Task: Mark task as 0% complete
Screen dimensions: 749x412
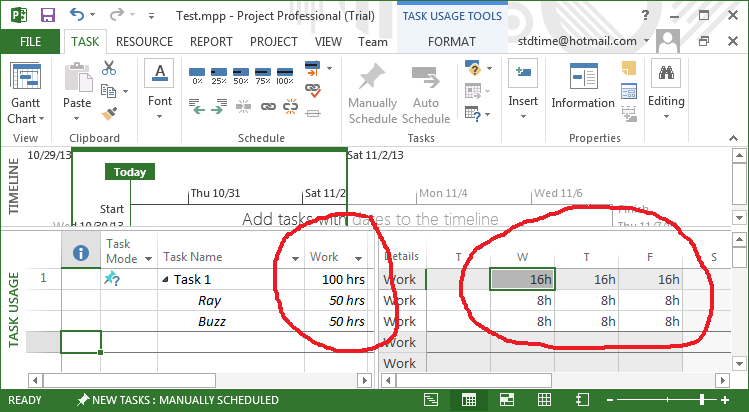Action: [197, 75]
